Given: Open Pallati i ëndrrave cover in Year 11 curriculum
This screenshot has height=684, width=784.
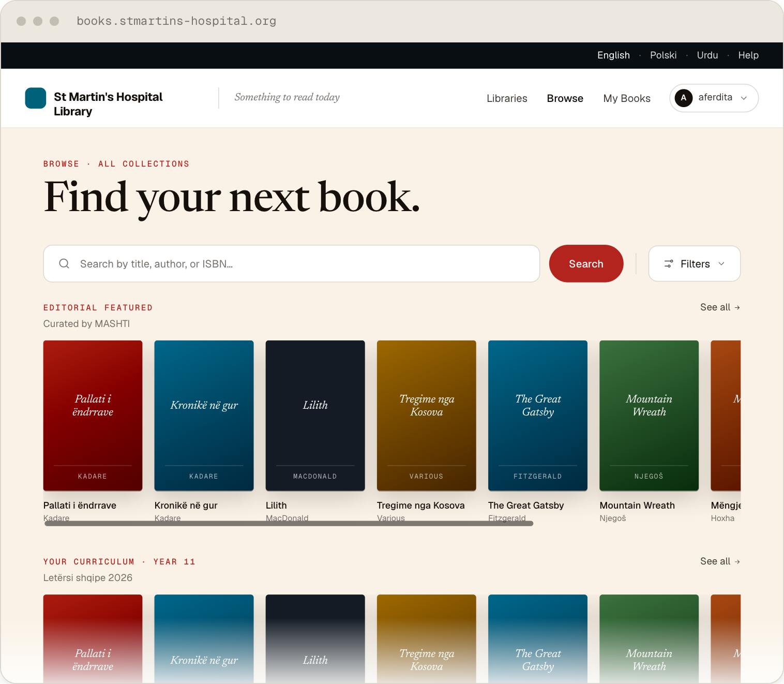Looking at the screenshot, I should [93, 639].
